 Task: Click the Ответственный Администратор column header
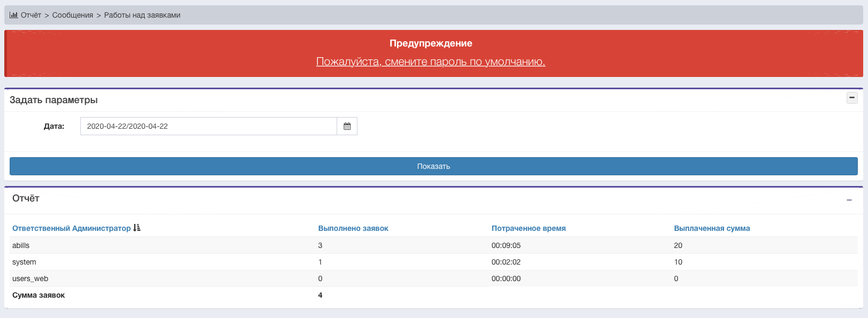[71, 228]
